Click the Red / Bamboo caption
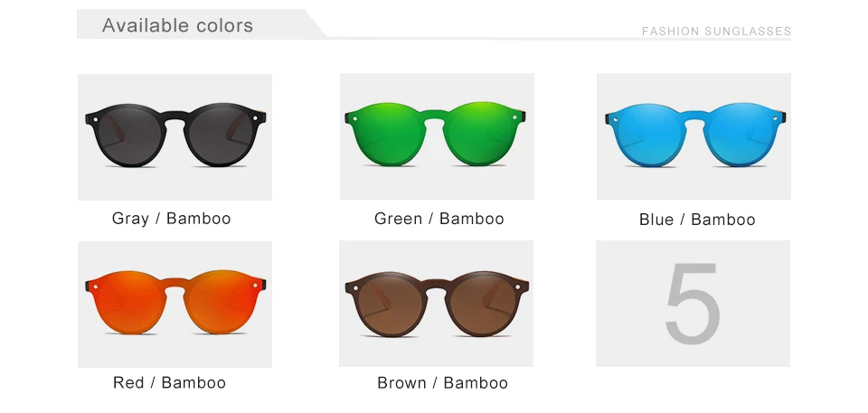Screen dimensions: 868x413 [169, 382]
